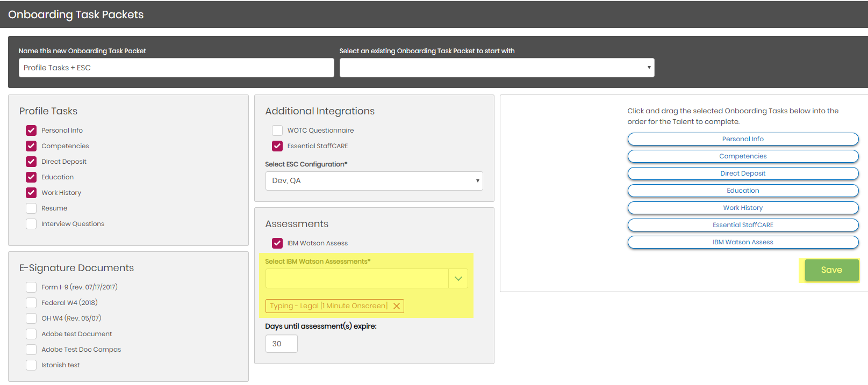The image size is (868, 385).
Task: Select the Work History task pill
Action: [743, 208]
